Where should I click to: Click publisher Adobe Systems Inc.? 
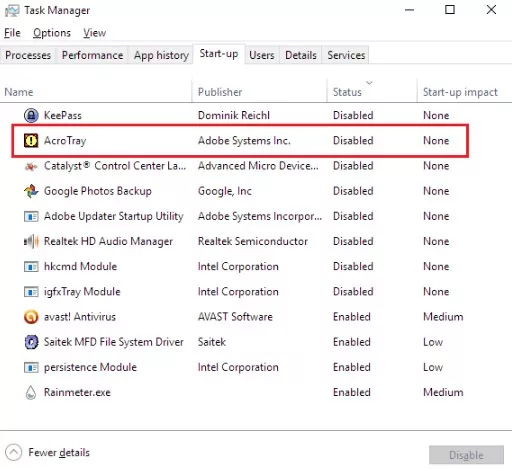pyautogui.click(x=244, y=141)
